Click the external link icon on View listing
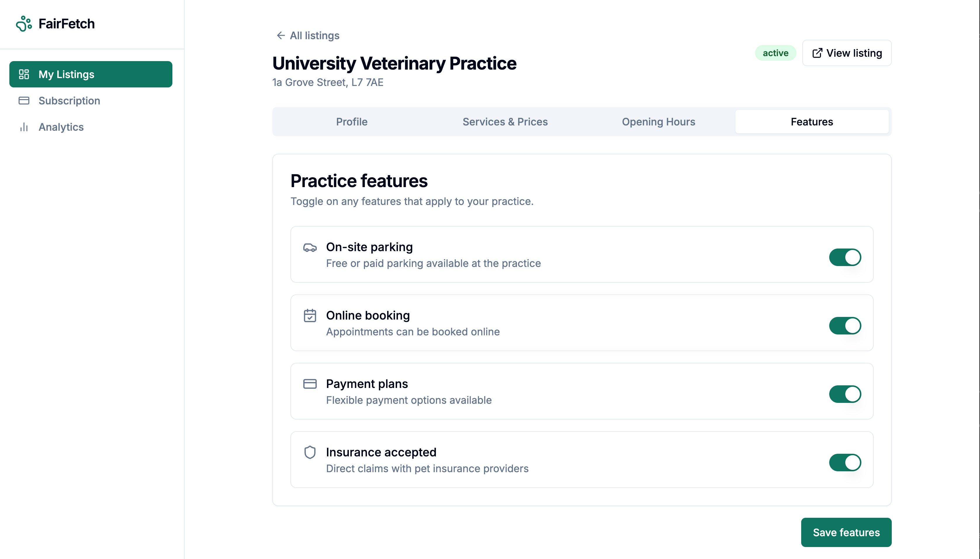 click(x=817, y=53)
